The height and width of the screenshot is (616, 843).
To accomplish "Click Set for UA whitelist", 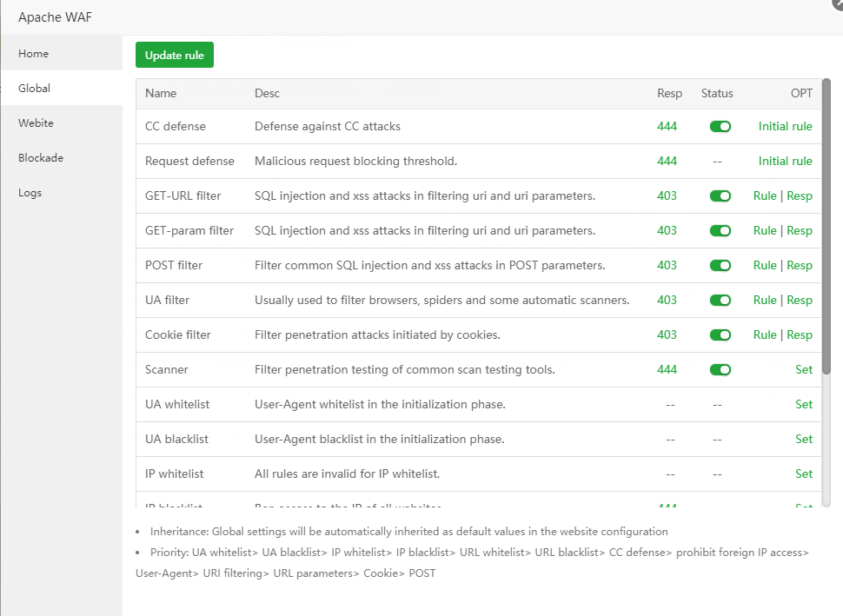I will (x=804, y=405).
